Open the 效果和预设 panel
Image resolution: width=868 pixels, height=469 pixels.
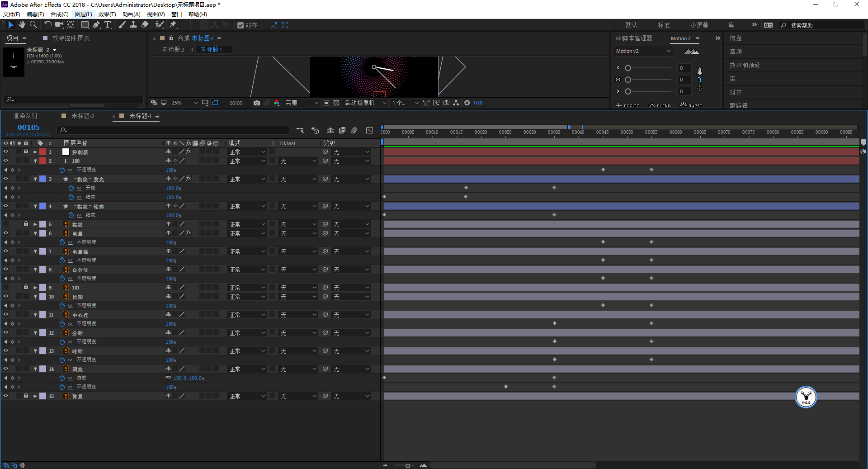[745, 66]
